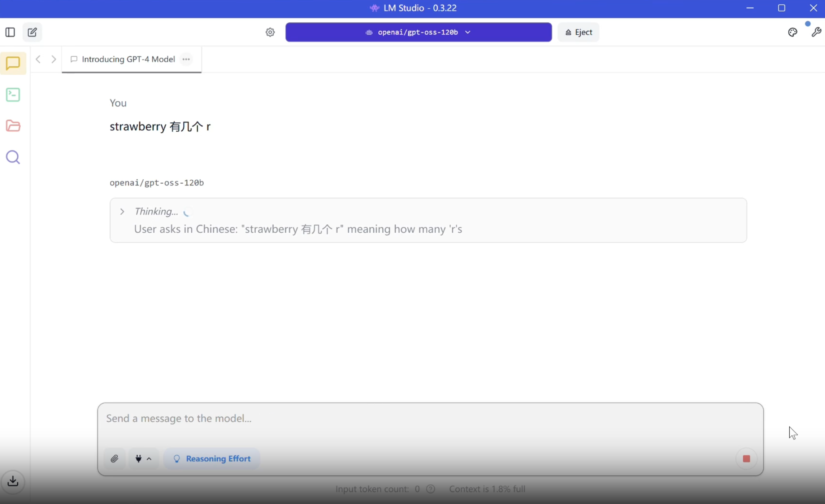Click the message input field
This screenshot has width=825, height=504.
coord(430,418)
